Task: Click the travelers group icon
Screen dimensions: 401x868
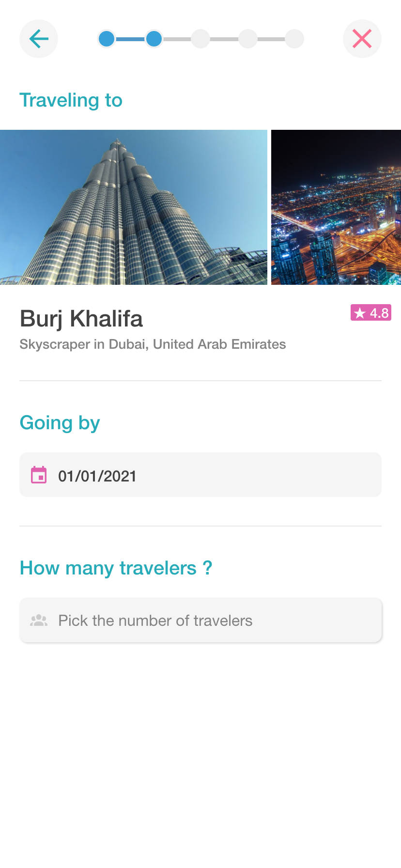Action: [x=39, y=620]
